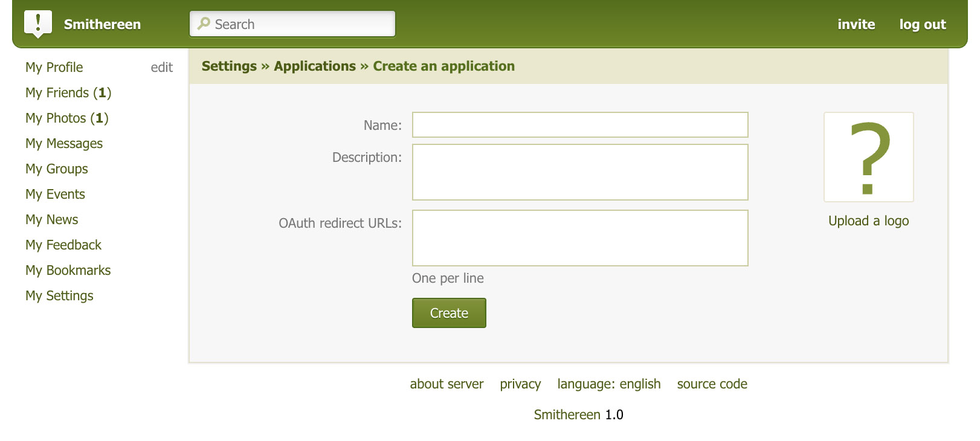980x441 pixels.
Task: Go to My Messages
Action: tap(64, 144)
